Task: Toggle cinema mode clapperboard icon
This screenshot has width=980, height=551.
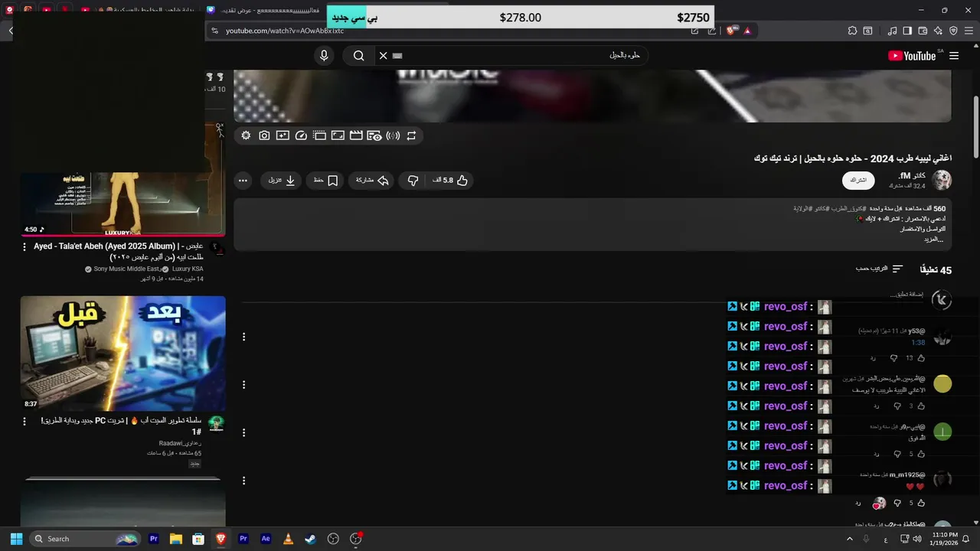Action: click(x=356, y=135)
